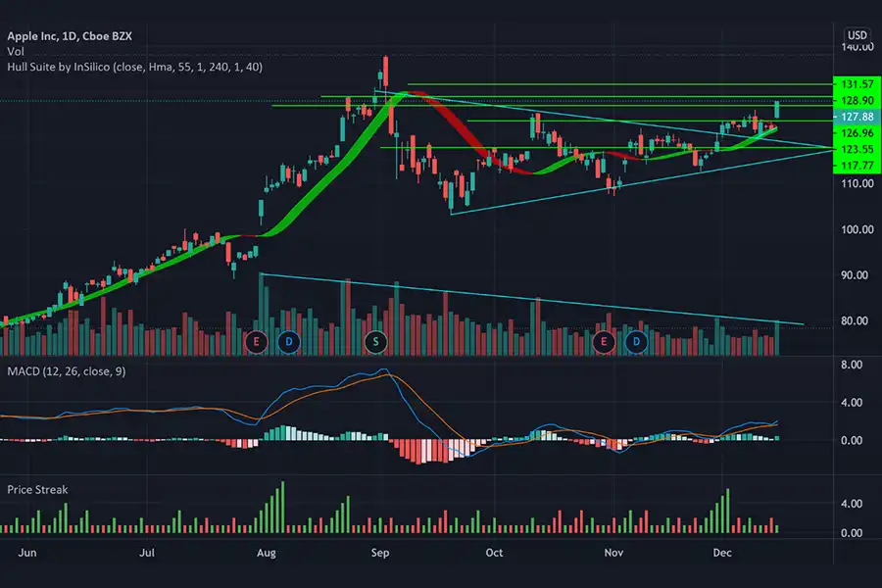Select the Price Streak indicator legend
Image resolution: width=882 pixels, height=588 pixels.
pos(37,490)
